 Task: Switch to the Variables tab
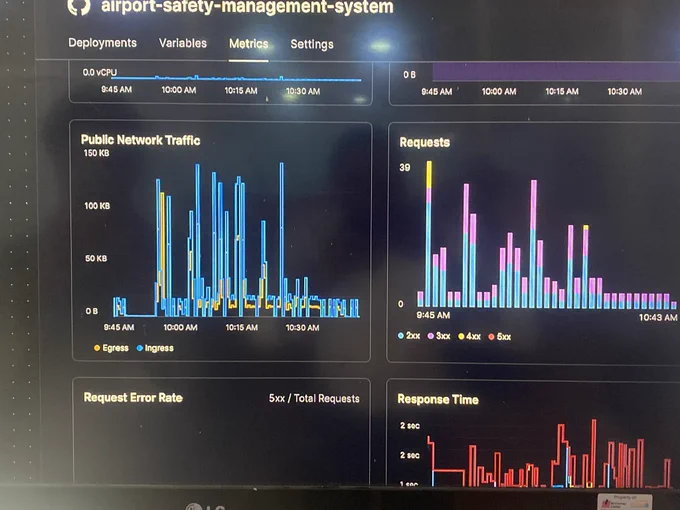[183, 43]
